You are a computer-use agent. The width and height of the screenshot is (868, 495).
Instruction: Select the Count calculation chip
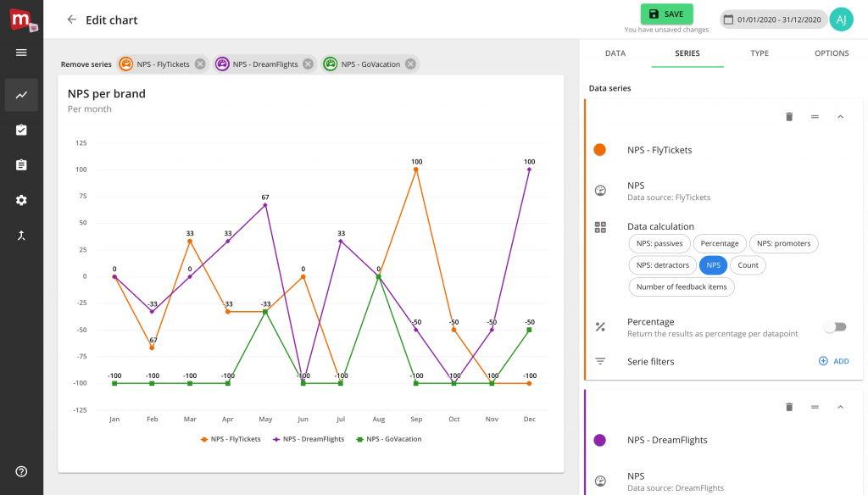pyautogui.click(x=748, y=265)
